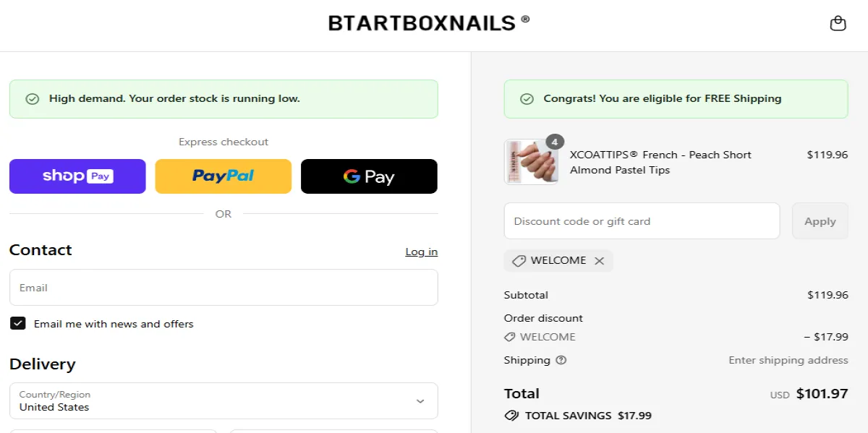This screenshot has height=433, width=868.
Task: Click the chevron on the United States selector
Action: click(420, 400)
